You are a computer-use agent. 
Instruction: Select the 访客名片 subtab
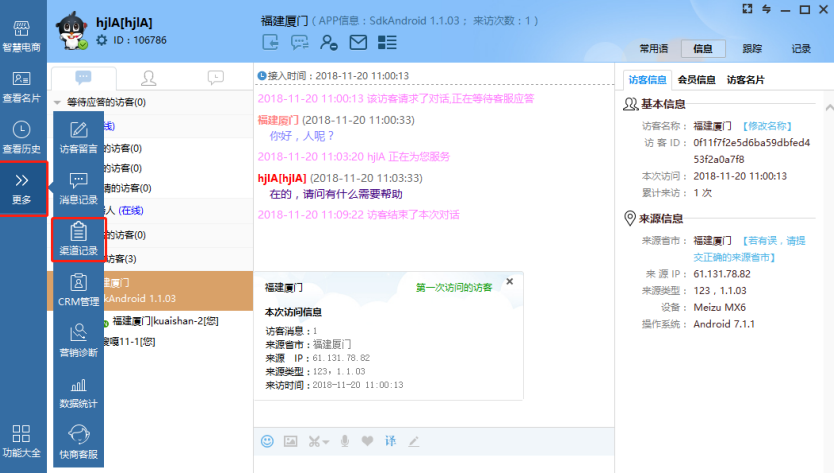(x=746, y=80)
